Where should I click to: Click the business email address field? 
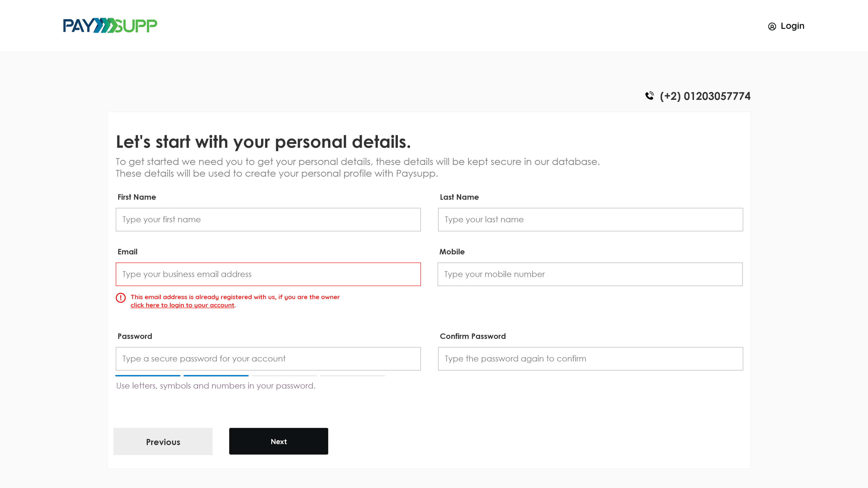coord(268,274)
